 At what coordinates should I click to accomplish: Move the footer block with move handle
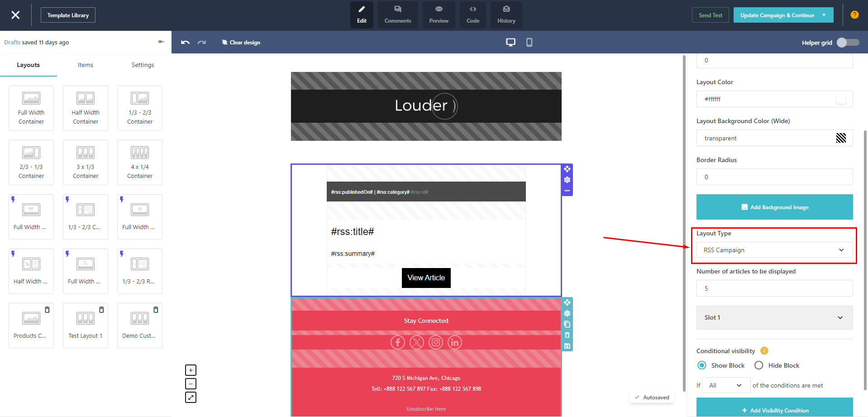point(567,302)
